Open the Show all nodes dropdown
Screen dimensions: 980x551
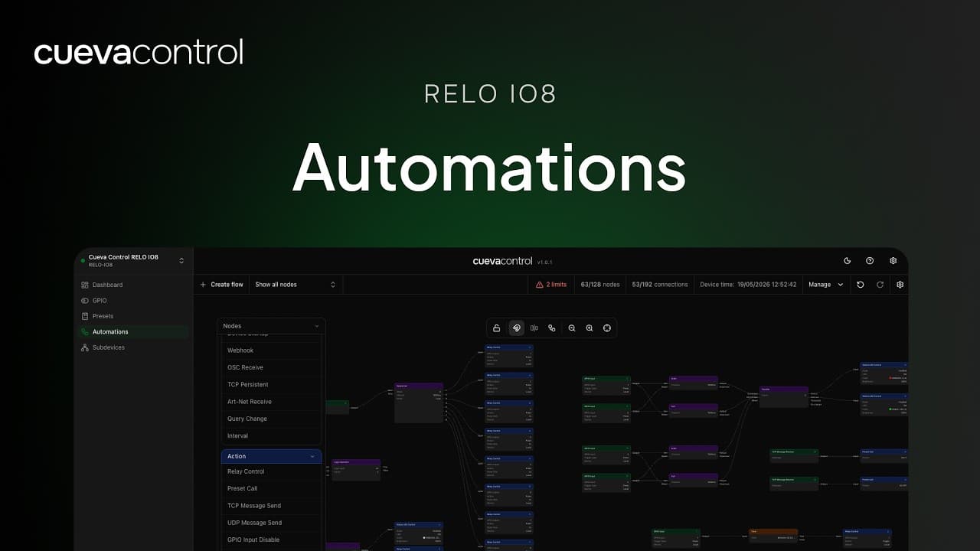click(x=295, y=285)
